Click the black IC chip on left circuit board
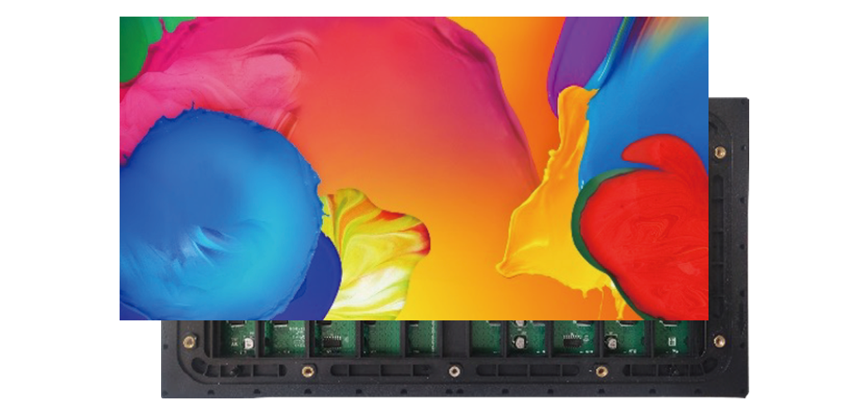868x415 pixels. tap(332, 341)
